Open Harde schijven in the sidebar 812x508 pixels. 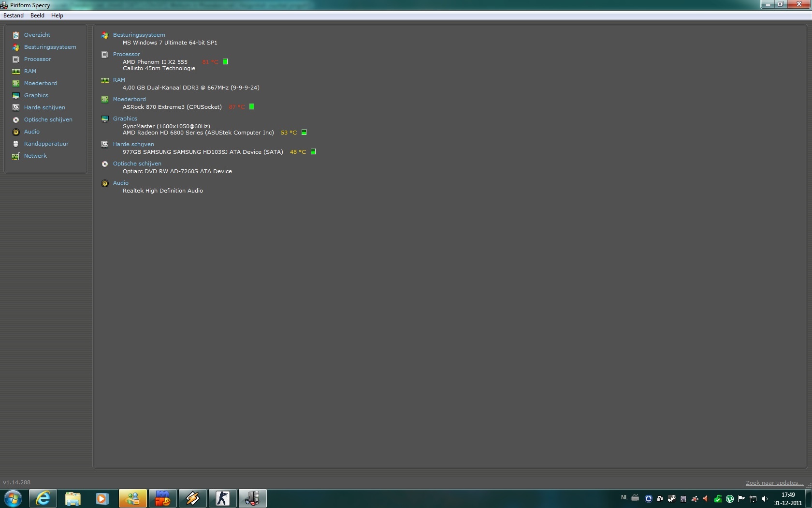[44, 107]
